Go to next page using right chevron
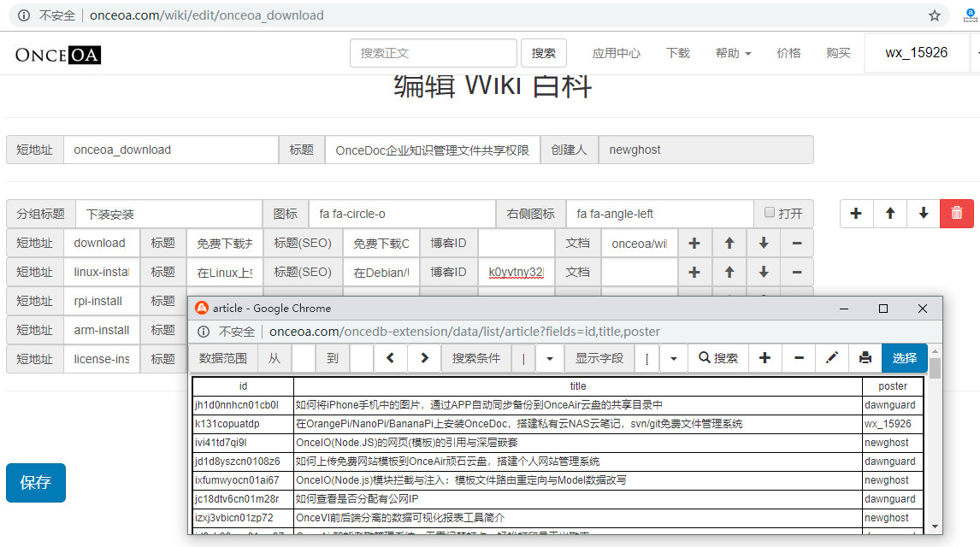The width and height of the screenshot is (980, 547). 424,358
